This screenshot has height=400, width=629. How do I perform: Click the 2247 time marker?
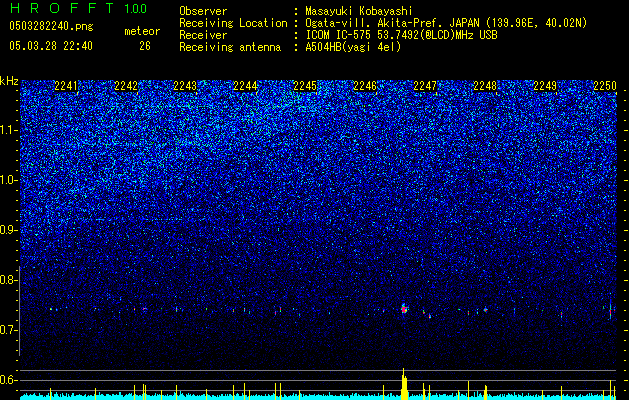point(425,86)
